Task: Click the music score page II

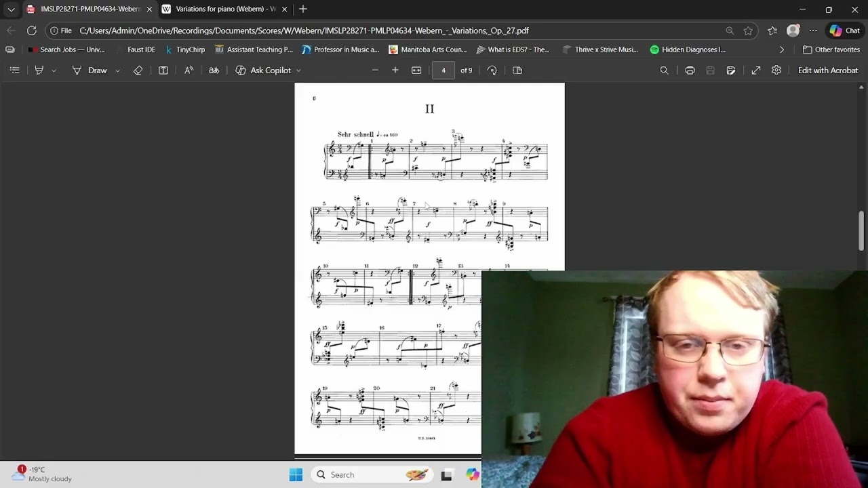Action: coord(429,268)
